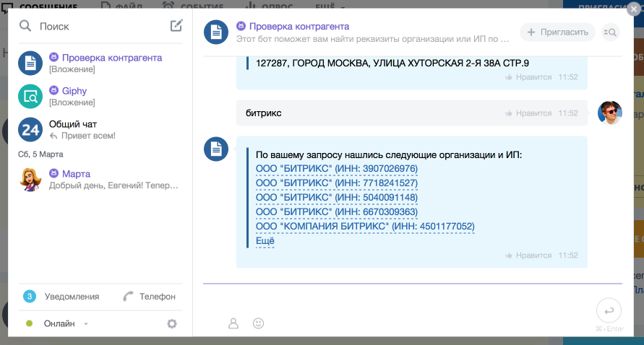Open ООО "КОМПАНИЯ БИТРИКС" link
Screen dimensions: 644x345
pyautogui.click(x=365, y=227)
